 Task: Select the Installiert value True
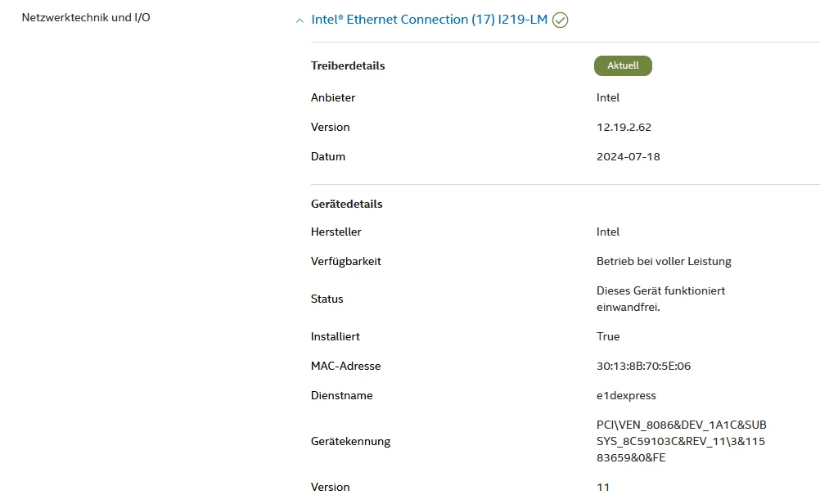[x=608, y=337]
